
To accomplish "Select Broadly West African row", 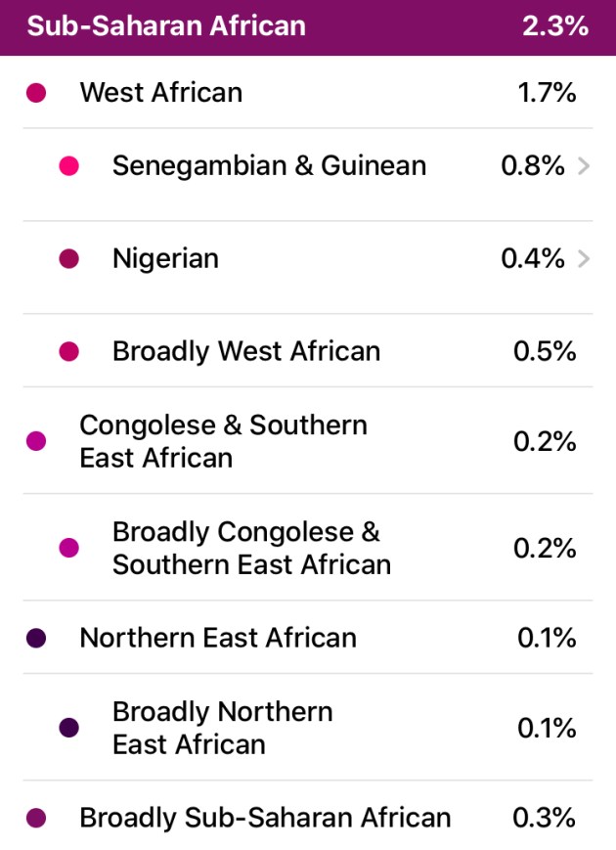I will 246,351.
